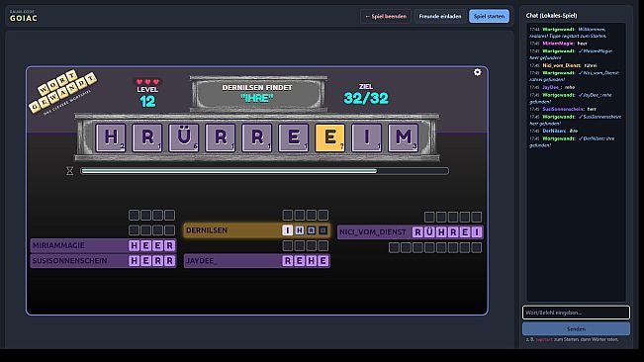
Task: Send the chat message with Senden
Action: (x=576, y=328)
